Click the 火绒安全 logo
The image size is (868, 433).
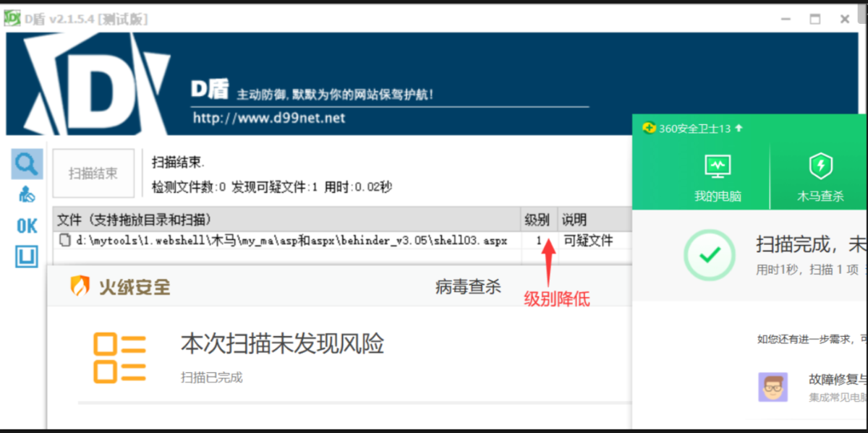[120, 286]
